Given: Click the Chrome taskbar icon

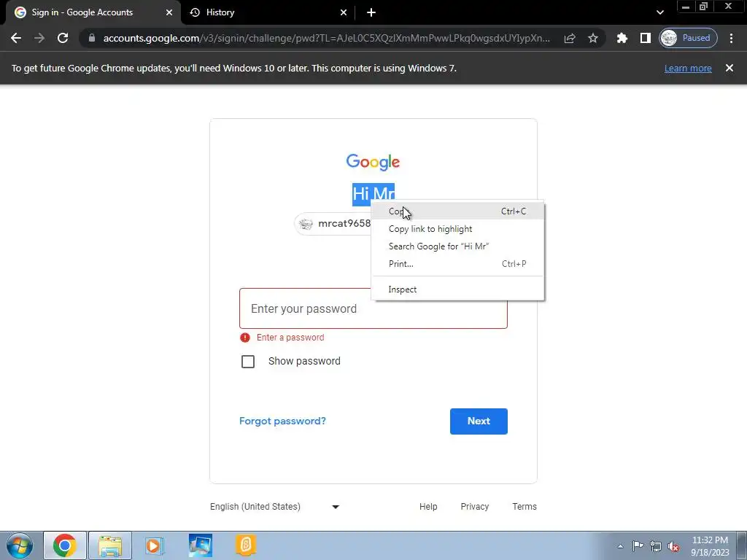Looking at the screenshot, I should click(x=65, y=545).
